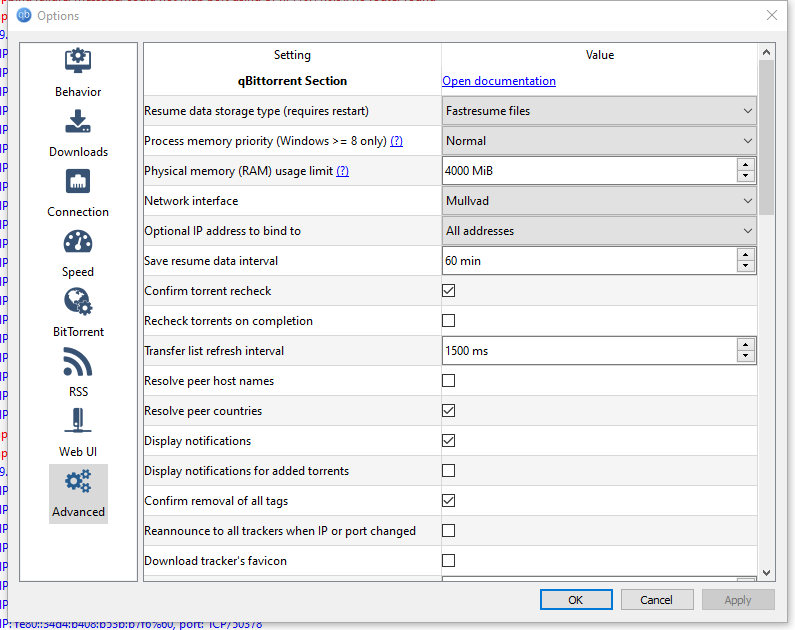Enable Reannounce to all trackers checkbox
This screenshot has height=630, width=795.
[x=448, y=530]
